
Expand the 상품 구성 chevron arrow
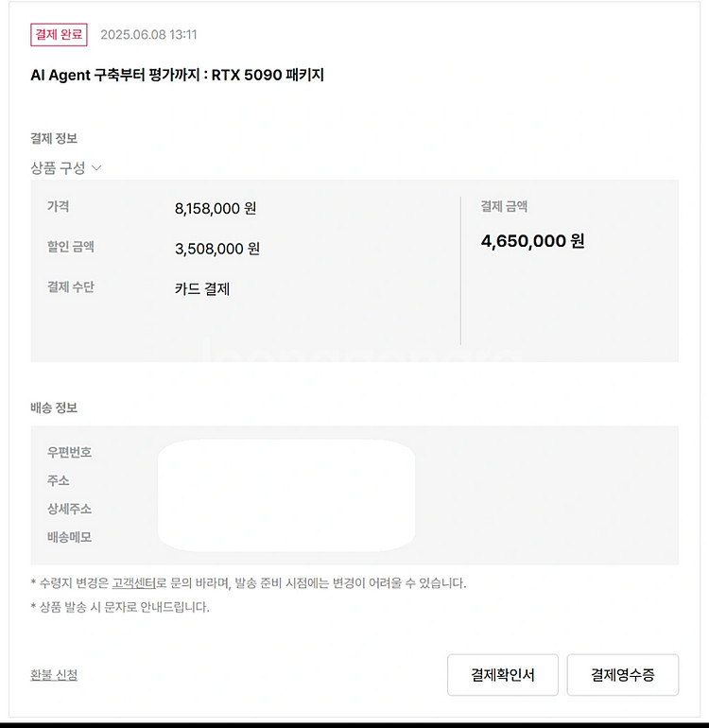coord(96,167)
